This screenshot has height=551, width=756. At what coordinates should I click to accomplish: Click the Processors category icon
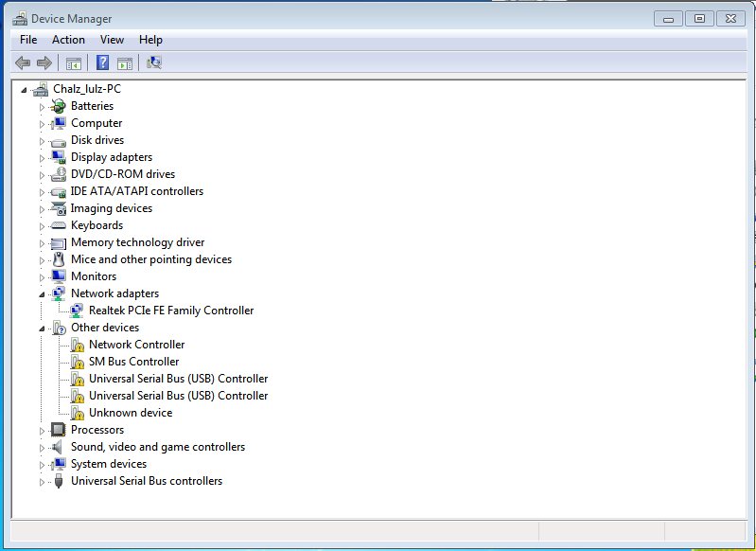[x=59, y=430]
